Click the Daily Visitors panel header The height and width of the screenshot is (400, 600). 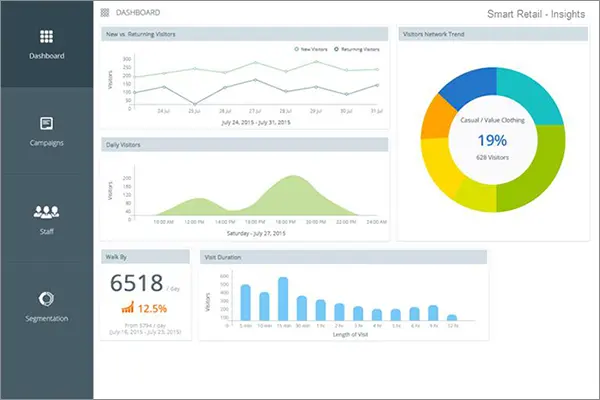point(124,145)
